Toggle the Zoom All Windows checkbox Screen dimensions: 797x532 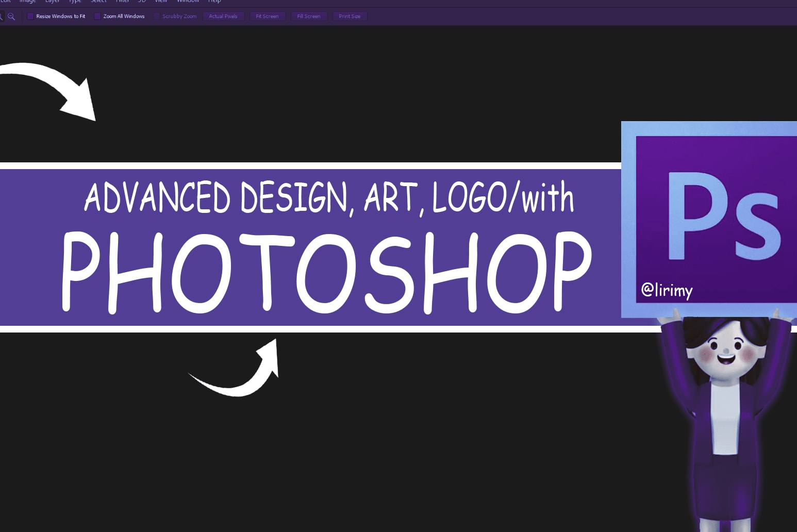(97, 16)
